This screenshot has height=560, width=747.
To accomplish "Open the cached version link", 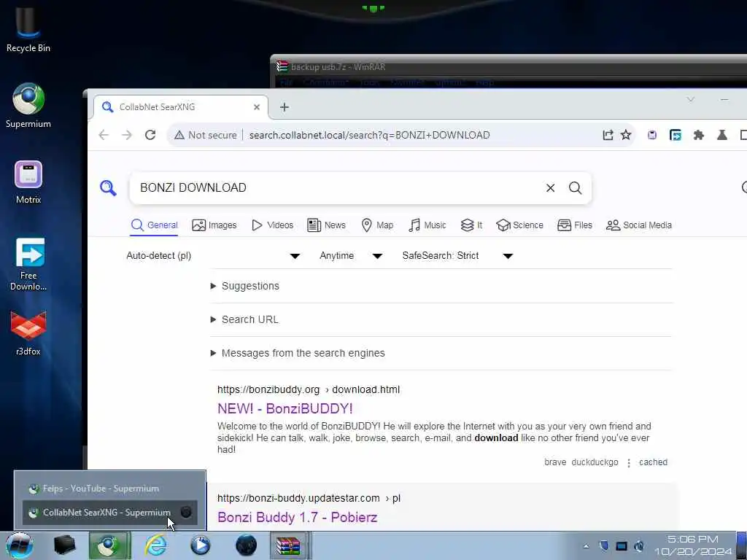I will (x=653, y=462).
